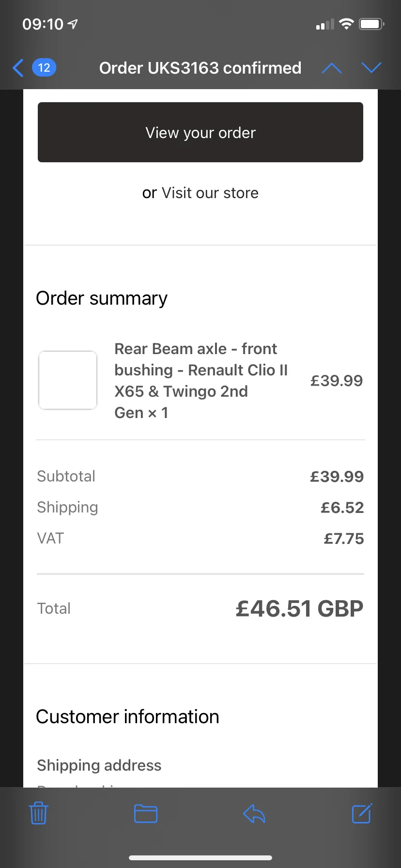Tap the Shipping address label
Screen dimensions: 401x868
[x=99, y=765]
